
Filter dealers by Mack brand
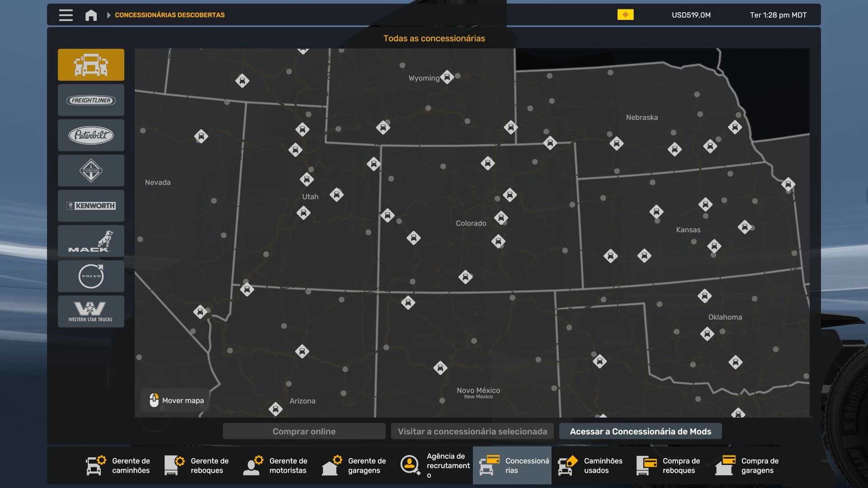[91, 241]
